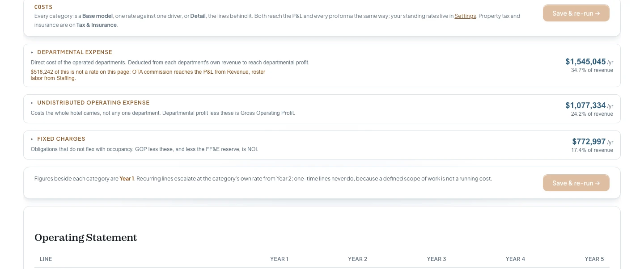644x269 pixels.
Task: Expand the Fixed Charges disclosure triangle
Action: 32,139
